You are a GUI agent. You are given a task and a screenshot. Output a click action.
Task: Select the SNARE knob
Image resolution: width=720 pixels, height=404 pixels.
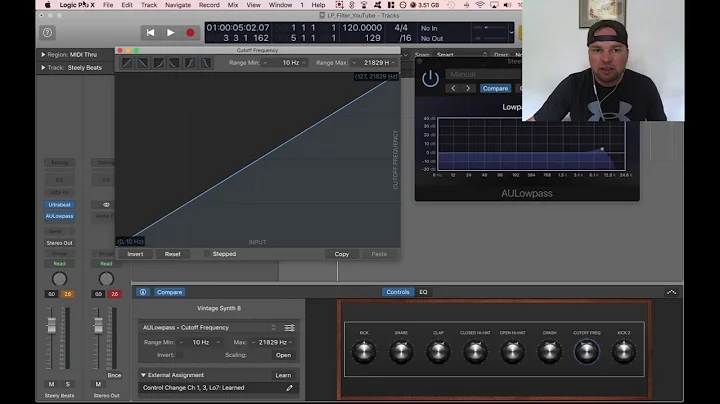(x=401, y=352)
